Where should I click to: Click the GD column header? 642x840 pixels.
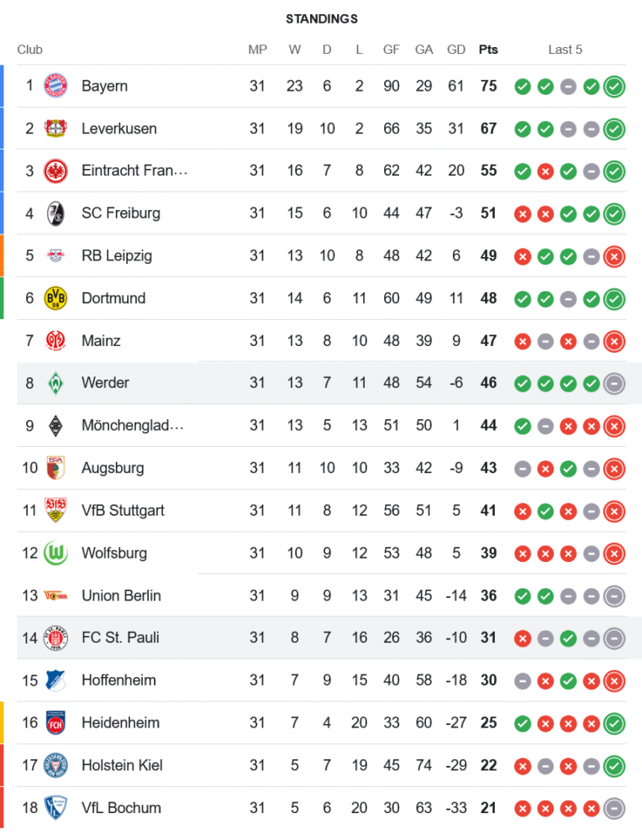456,50
